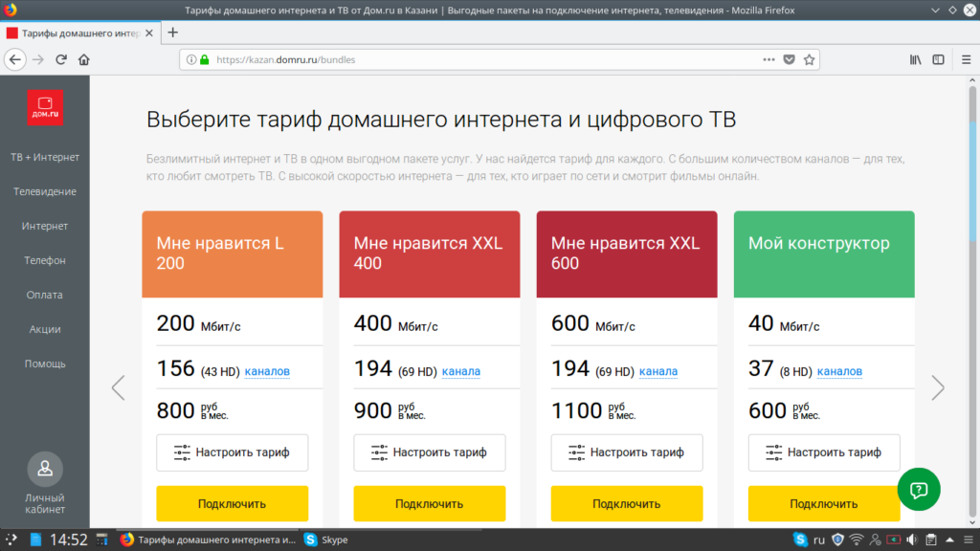Open каналов link for 37 channels
This screenshot has height=551, width=980.
coord(839,371)
